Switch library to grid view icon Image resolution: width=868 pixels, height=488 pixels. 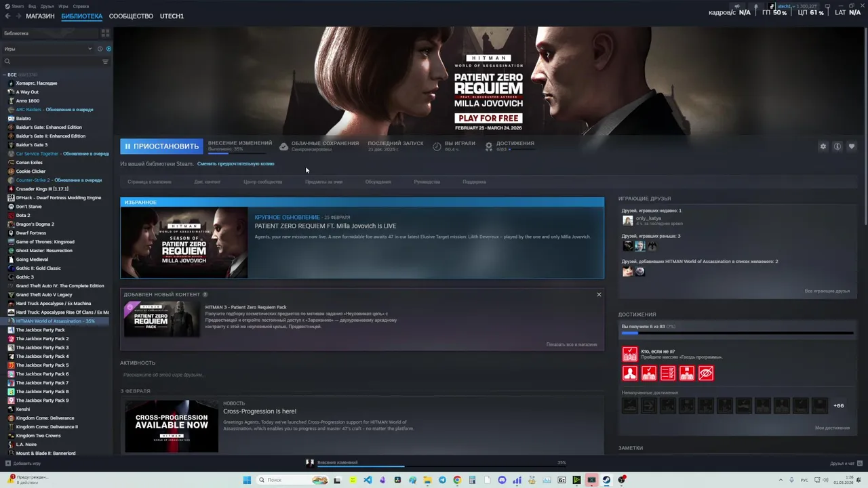click(105, 33)
